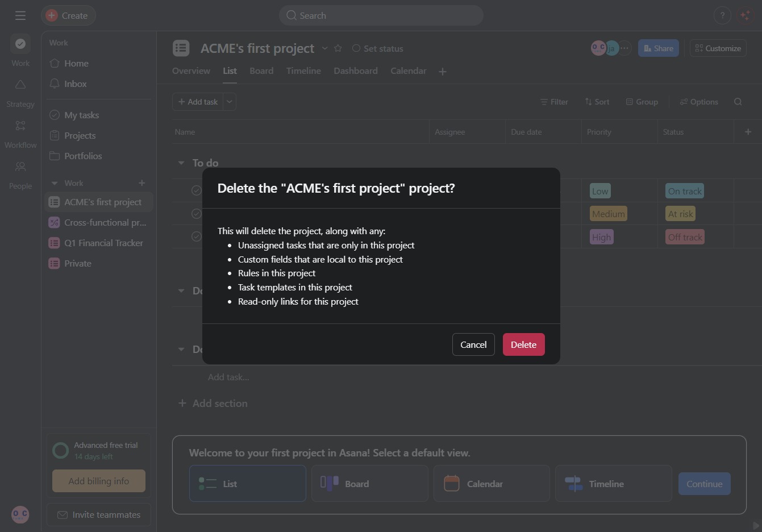
Task: Star ACME's first project as favorite
Action: 338,48
